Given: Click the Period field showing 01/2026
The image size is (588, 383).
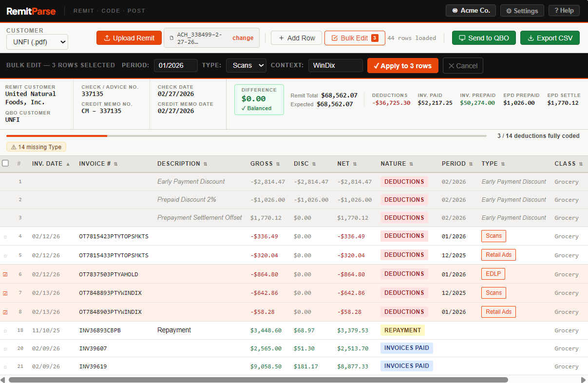Looking at the screenshot, I should pyautogui.click(x=176, y=65).
